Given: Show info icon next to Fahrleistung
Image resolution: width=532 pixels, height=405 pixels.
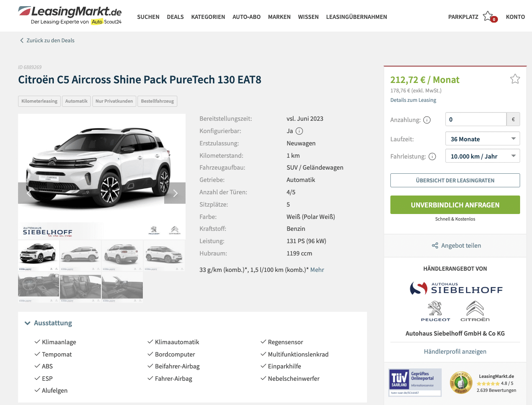Looking at the screenshot, I should click(432, 156).
